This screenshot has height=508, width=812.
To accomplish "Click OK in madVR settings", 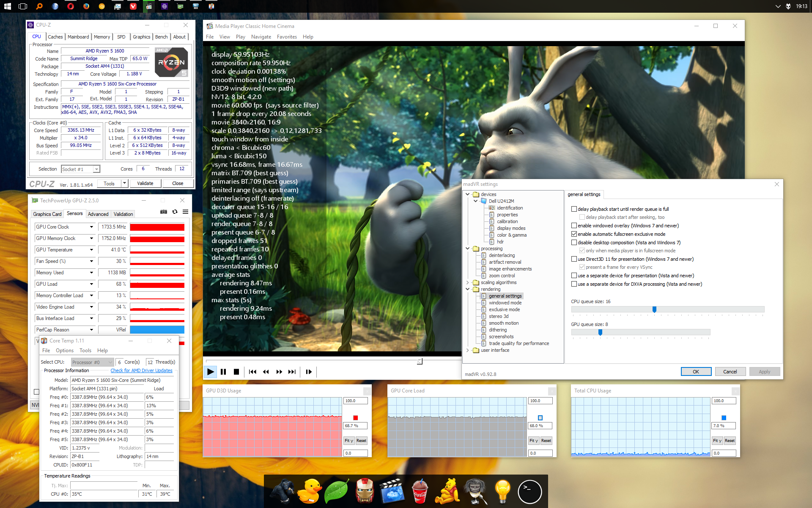I will point(696,372).
